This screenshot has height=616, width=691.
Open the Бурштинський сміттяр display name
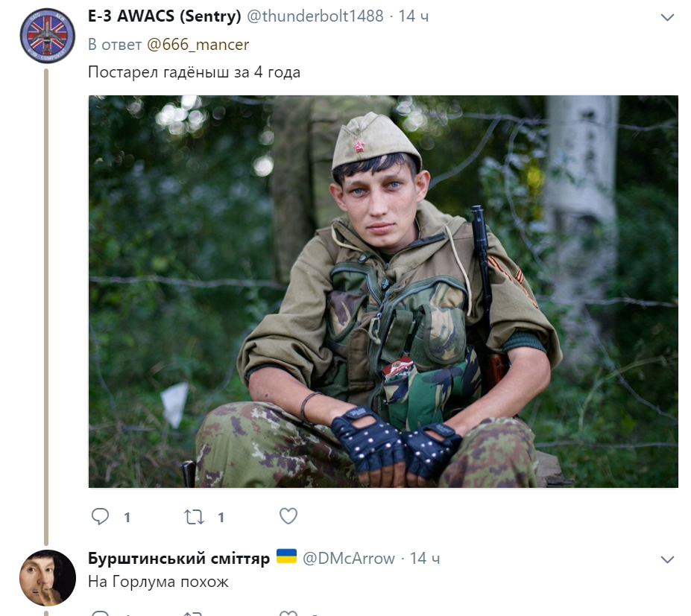178,559
